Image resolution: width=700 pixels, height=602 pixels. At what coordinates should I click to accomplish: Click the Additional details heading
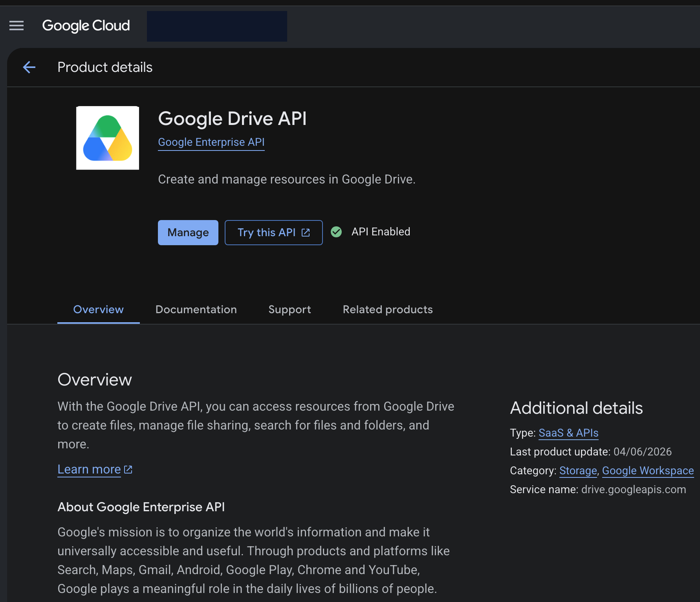[x=576, y=408]
